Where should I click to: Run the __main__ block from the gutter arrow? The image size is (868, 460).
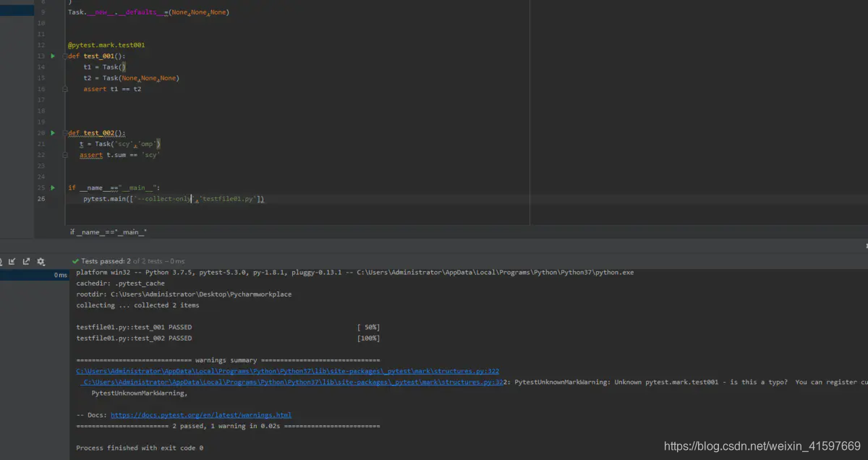[53, 188]
